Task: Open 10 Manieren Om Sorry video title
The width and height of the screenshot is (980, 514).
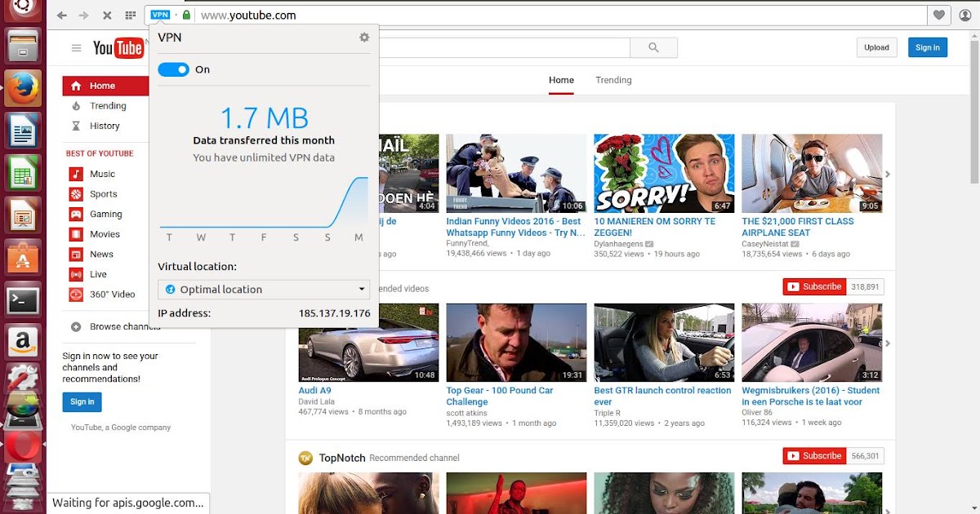Action: click(x=654, y=227)
